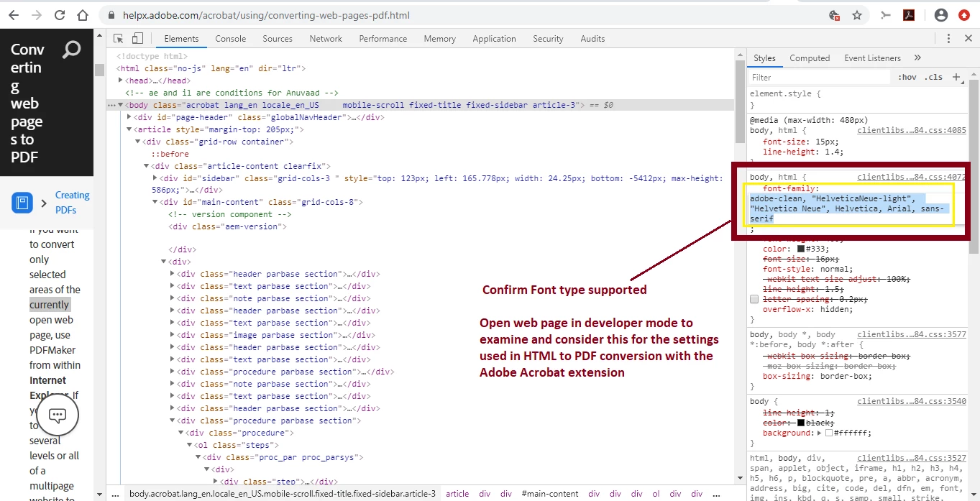Select the aem-version div row

[x=228, y=227]
